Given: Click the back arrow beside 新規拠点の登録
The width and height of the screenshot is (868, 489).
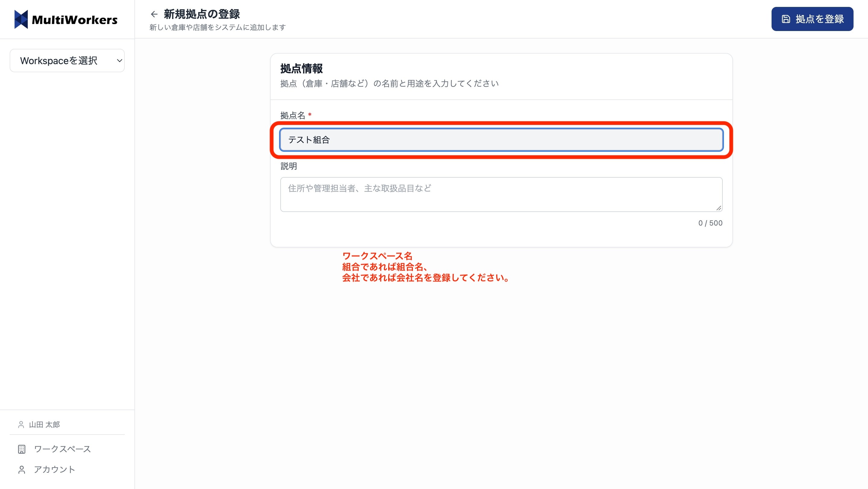Looking at the screenshot, I should coord(154,14).
